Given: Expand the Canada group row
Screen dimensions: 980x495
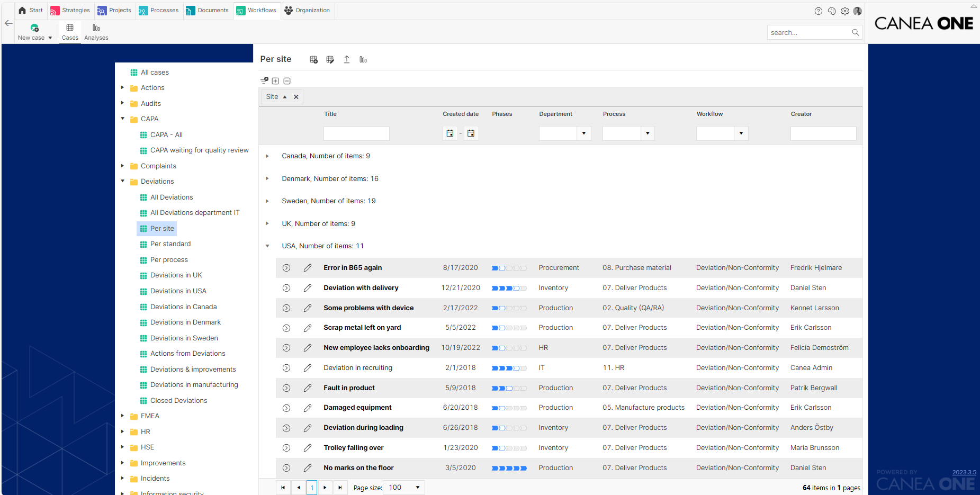Looking at the screenshot, I should point(267,156).
